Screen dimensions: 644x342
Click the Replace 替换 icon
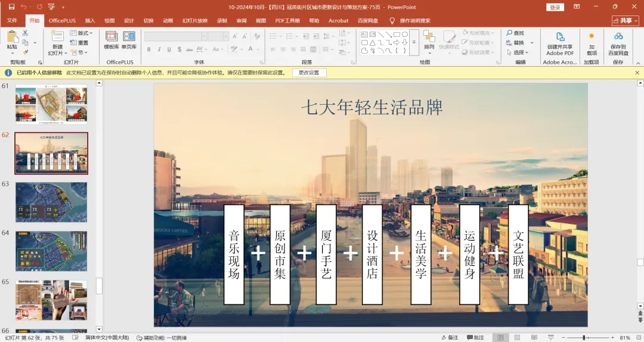pos(509,43)
